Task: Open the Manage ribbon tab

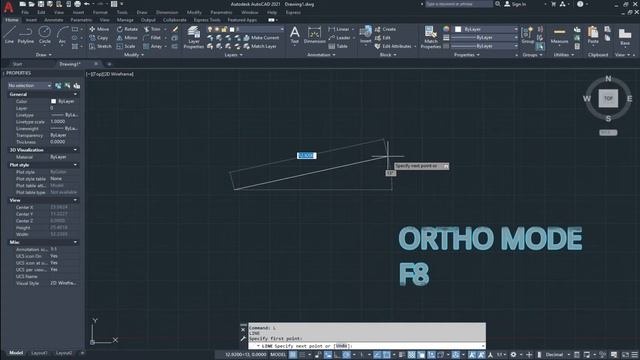Action: [x=125, y=20]
